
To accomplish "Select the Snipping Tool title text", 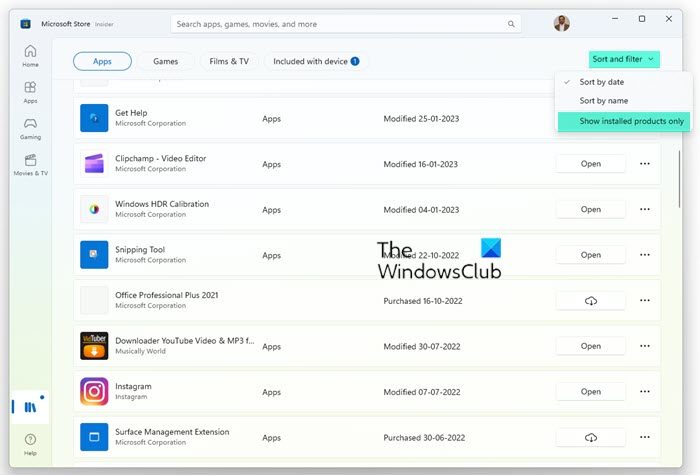I will tap(140, 250).
